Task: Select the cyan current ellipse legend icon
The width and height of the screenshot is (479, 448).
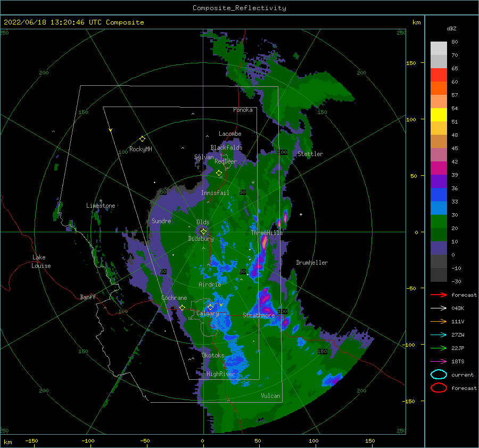Action: (439, 374)
